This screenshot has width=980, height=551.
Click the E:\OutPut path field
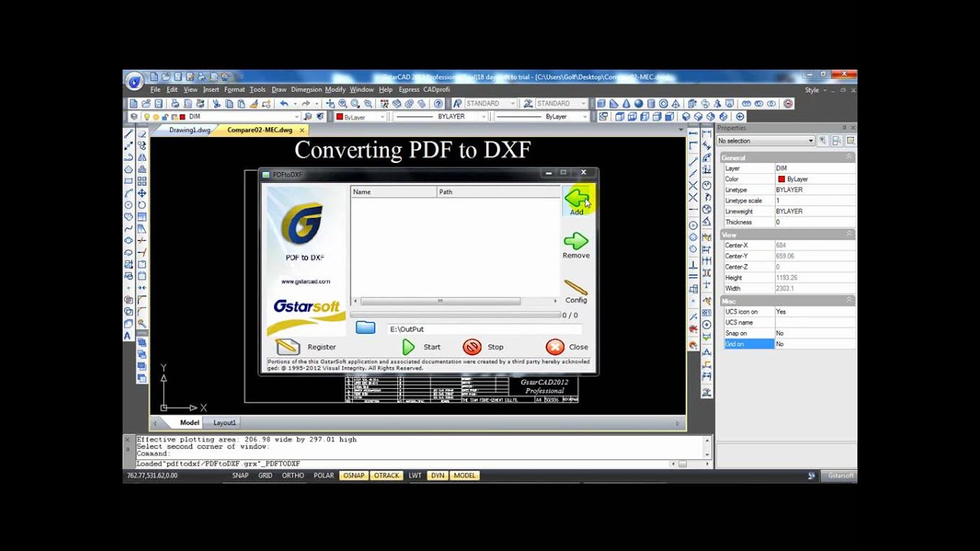[484, 329]
